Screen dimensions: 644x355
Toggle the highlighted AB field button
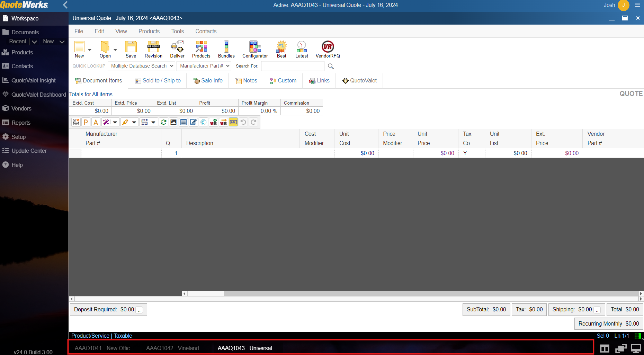[233, 122]
